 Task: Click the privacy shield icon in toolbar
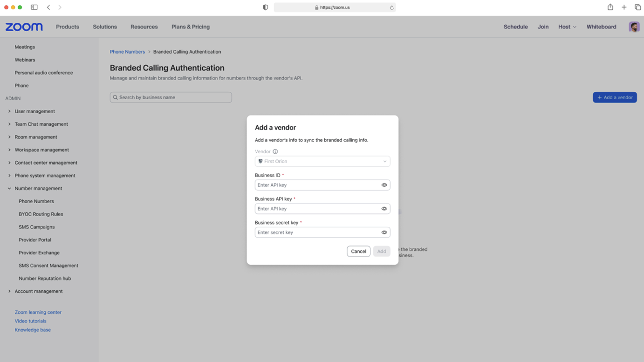click(265, 7)
